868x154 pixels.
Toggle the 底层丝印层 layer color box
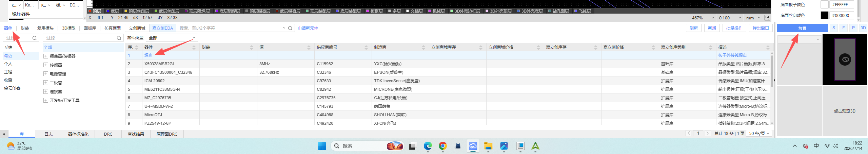[x=156, y=11]
